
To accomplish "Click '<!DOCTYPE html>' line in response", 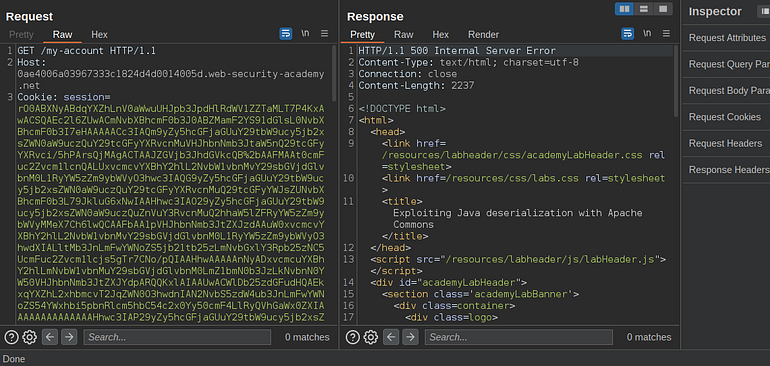I will pos(402,109).
